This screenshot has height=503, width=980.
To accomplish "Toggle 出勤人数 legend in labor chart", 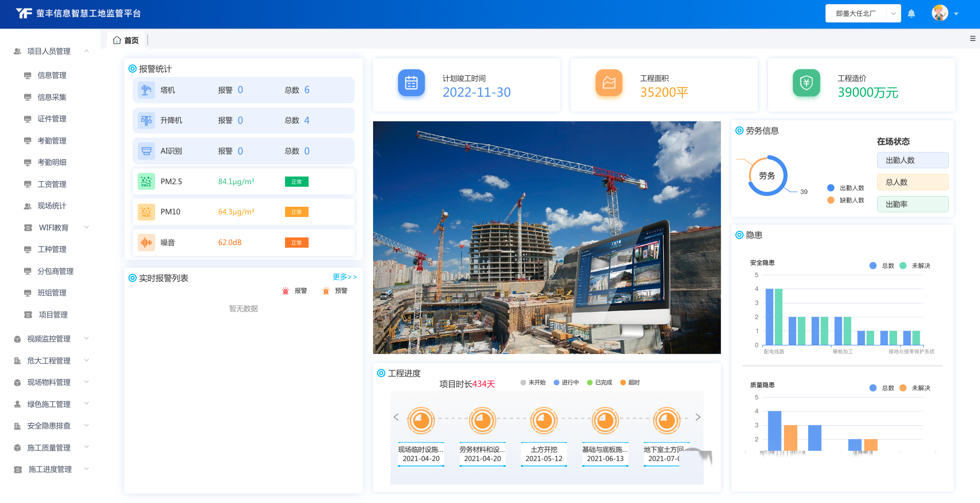I will [846, 188].
